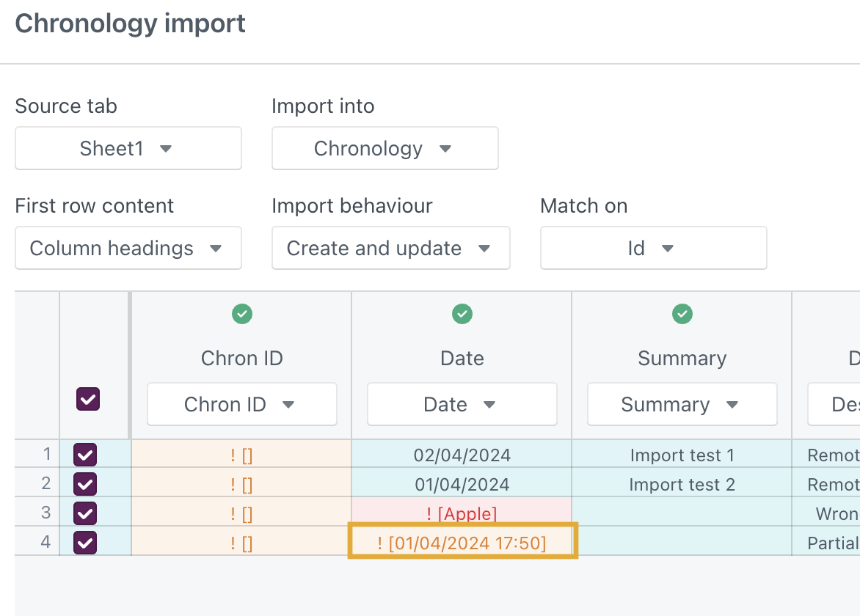Open the Match on Id dropdown
The height and width of the screenshot is (616, 860).
tap(653, 249)
